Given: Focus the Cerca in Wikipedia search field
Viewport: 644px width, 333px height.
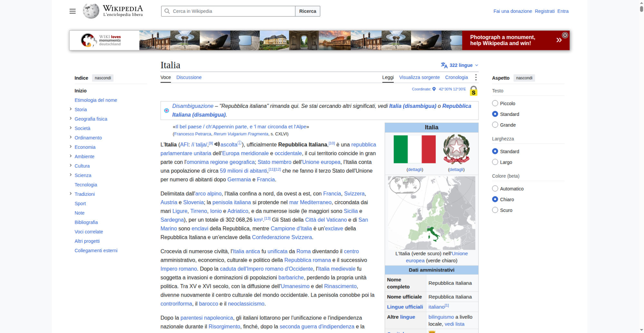Looking at the screenshot, I should pyautogui.click(x=228, y=11).
